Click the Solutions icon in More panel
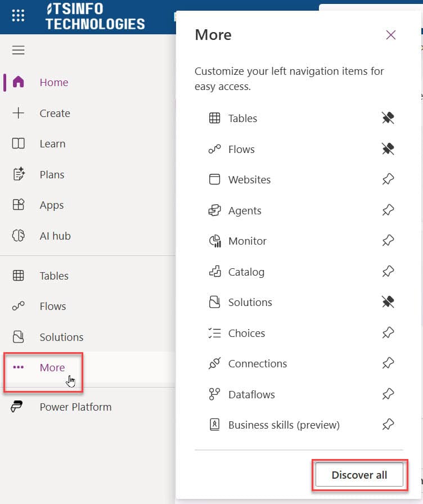The height and width of the screenshot is (504, 423). coord(214,302)
